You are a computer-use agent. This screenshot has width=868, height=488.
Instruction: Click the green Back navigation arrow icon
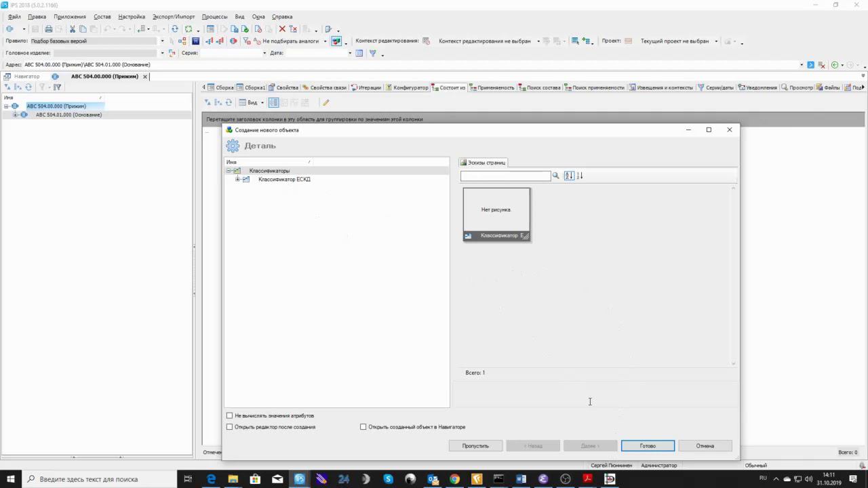tap(835, 65)
